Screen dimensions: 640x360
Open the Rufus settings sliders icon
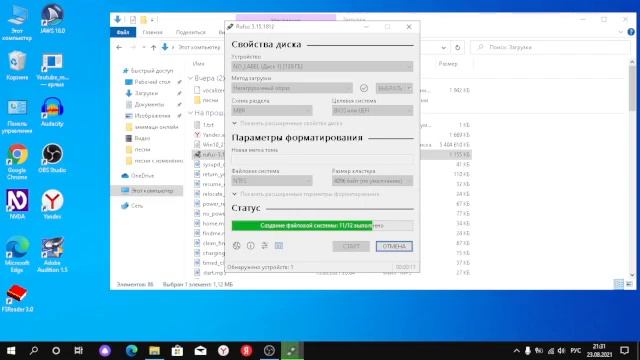point(264,246)
